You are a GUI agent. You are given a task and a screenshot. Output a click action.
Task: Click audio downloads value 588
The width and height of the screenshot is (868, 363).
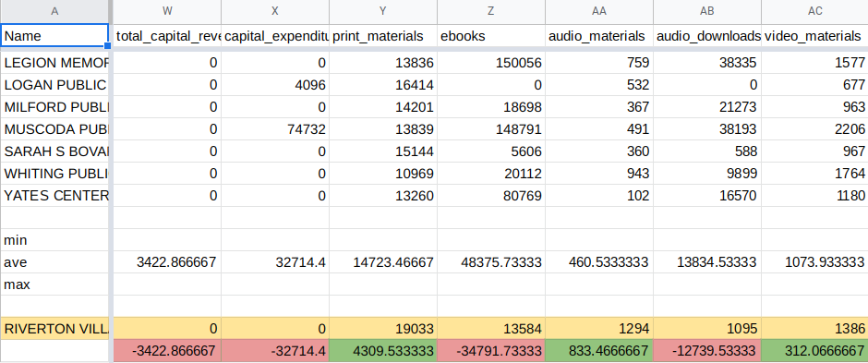click(x=707, y=151)
